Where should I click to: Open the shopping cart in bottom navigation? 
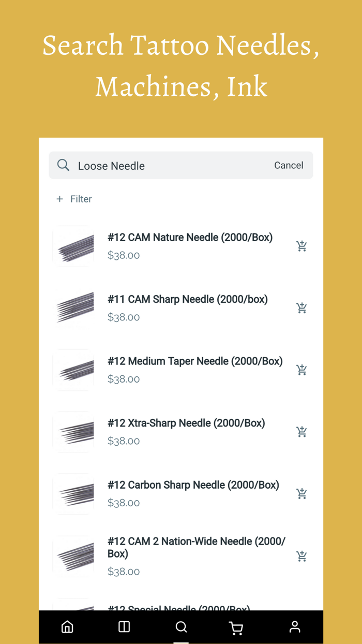236,627
